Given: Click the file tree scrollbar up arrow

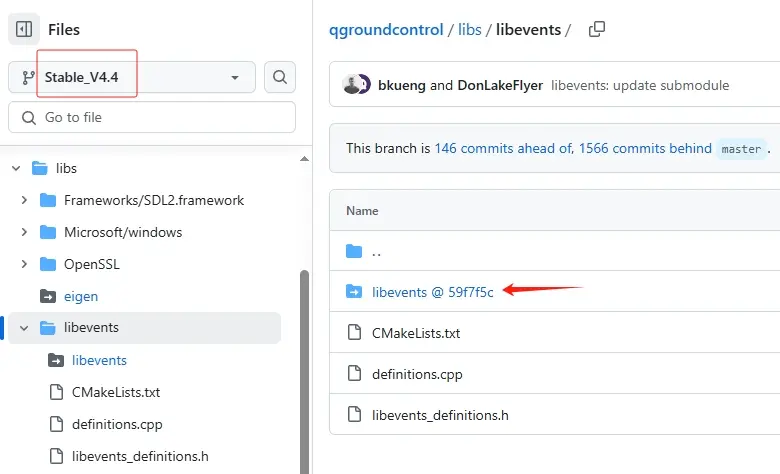Looking at the screenshot, I should tap(304, 159).
